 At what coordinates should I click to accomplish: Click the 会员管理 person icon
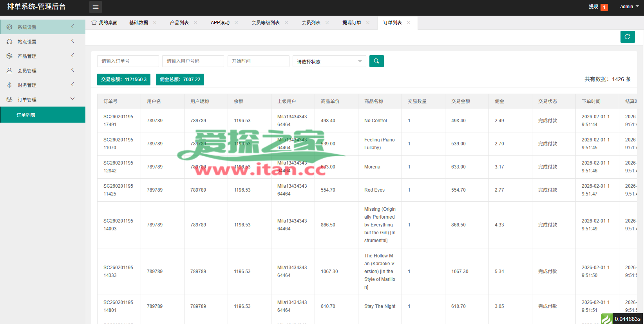click(x=9, y=71)
